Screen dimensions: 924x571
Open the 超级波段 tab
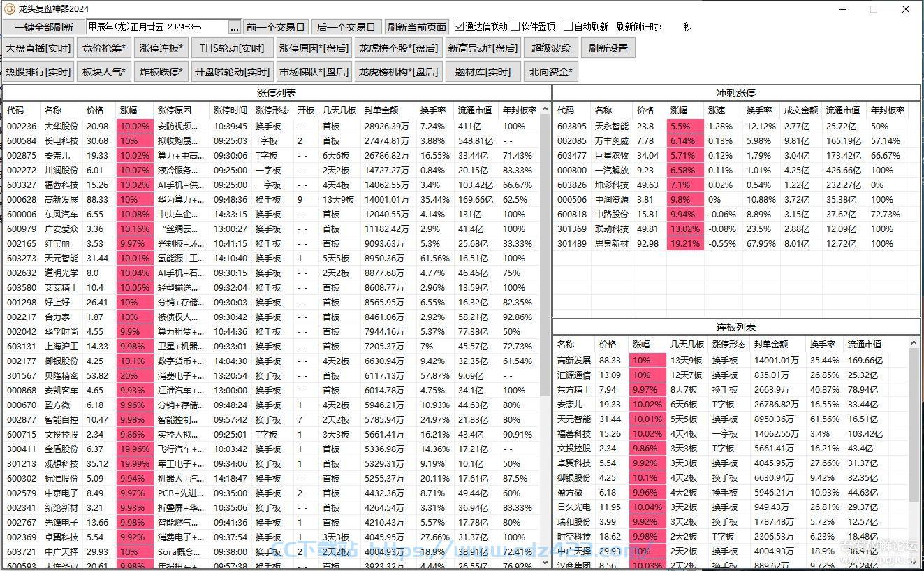(551, 48)
